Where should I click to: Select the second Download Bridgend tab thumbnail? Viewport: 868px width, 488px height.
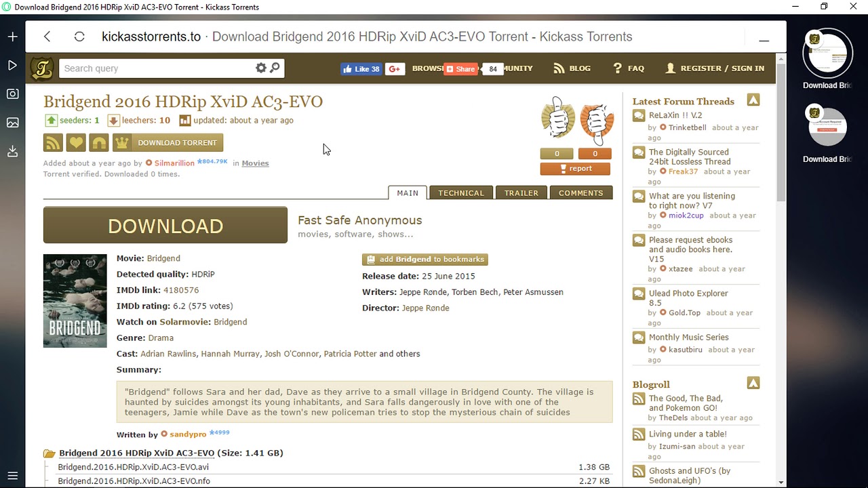click(828, 127)
